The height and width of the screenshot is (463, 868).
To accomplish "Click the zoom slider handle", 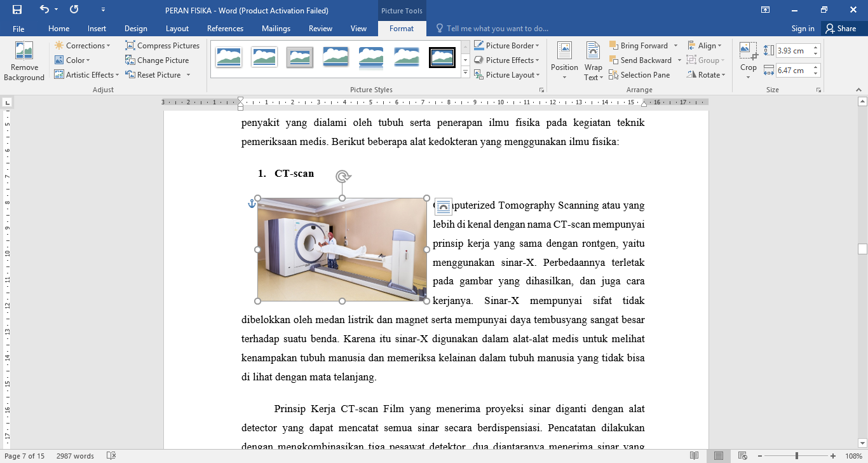I will pyautogui.click(x=797, y=456).
